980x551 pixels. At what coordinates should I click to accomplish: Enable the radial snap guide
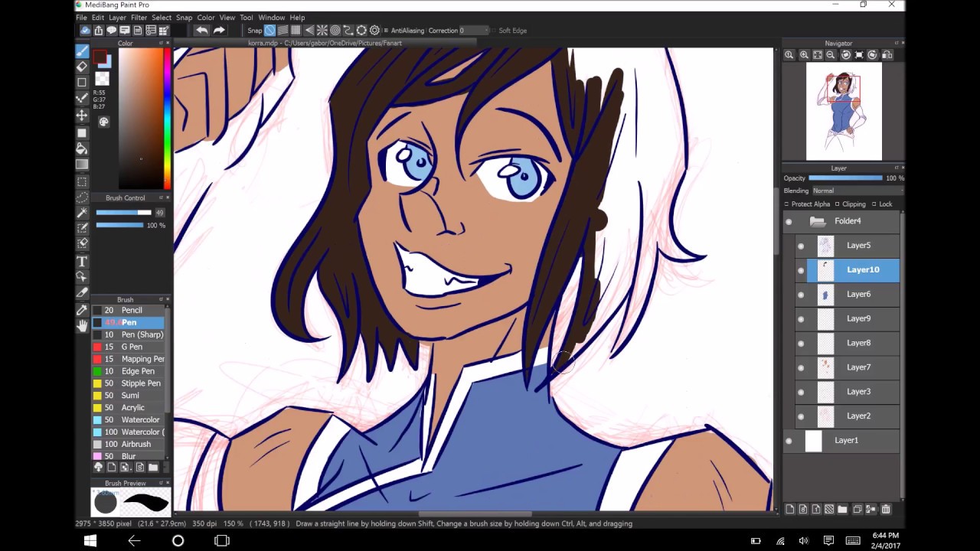click(x=322, y=31)
